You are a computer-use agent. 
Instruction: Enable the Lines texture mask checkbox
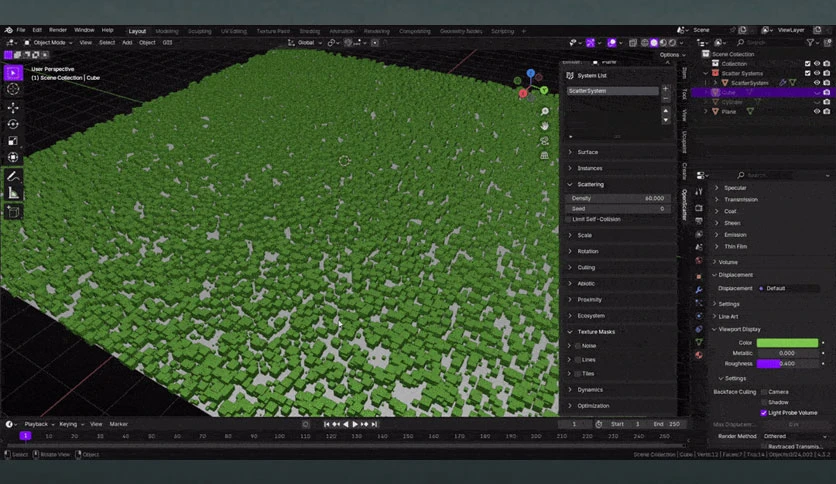click(577, 360)
